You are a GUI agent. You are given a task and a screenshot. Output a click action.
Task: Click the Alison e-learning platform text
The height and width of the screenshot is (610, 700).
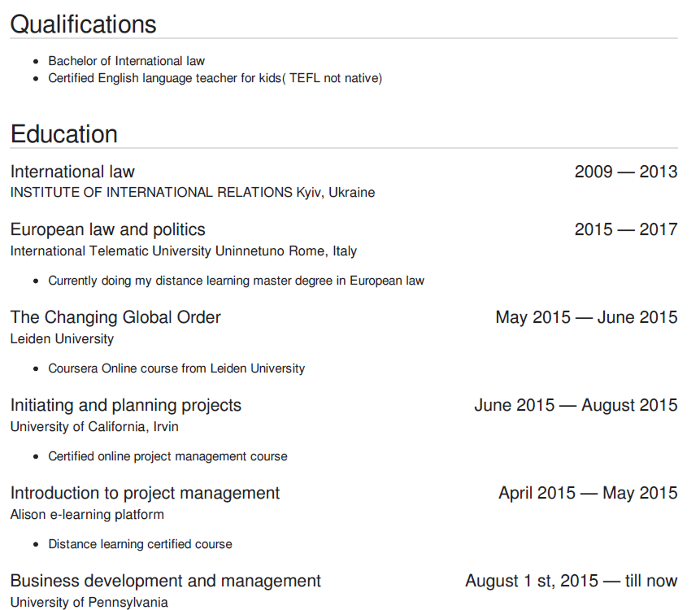pos(87,515)
